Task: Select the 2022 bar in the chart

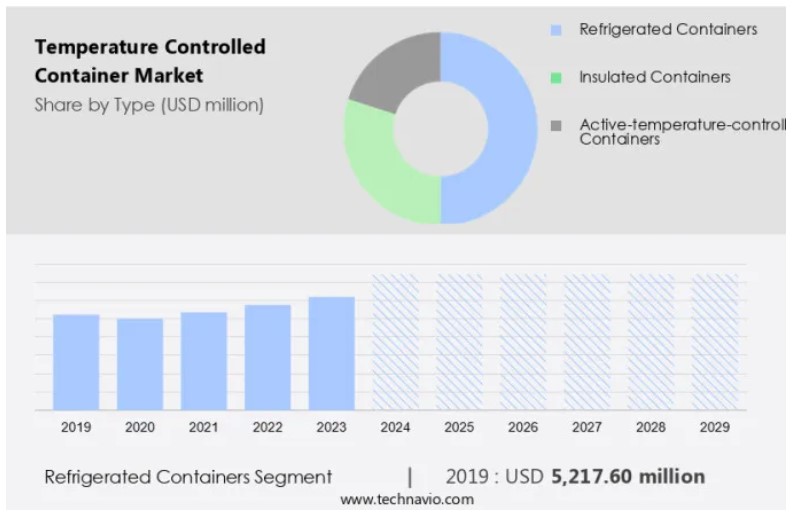Action: 268,357
